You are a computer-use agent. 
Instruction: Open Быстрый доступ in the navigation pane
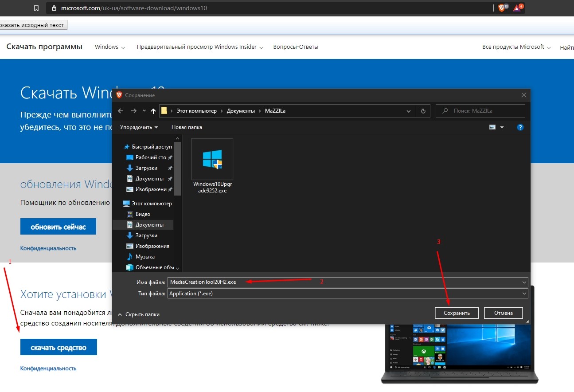[147, 147]
